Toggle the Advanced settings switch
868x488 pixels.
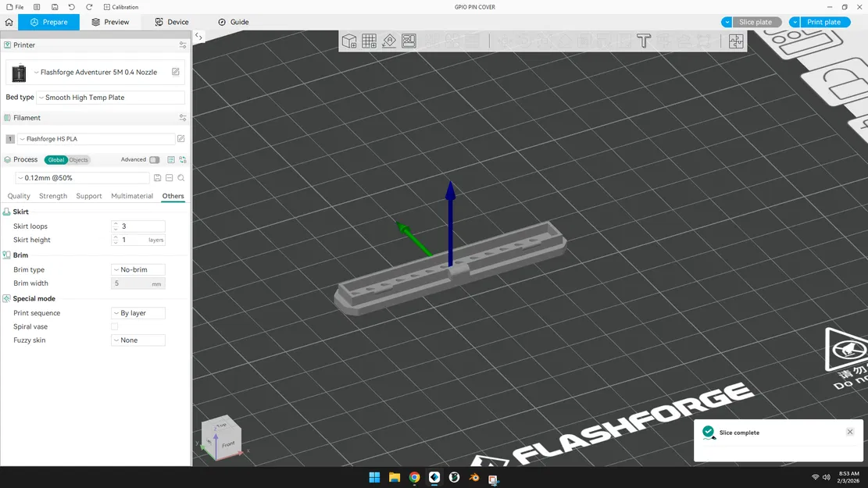(155, 160)
